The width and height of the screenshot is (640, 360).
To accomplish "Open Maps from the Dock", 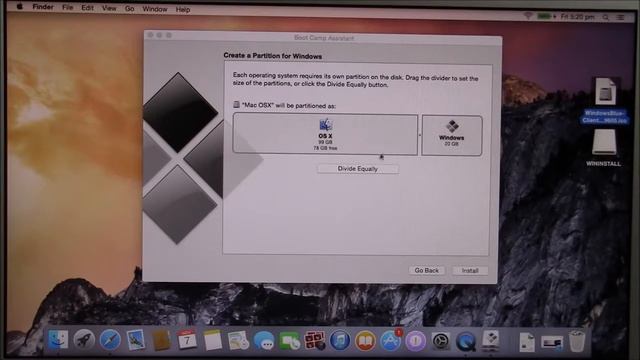I will [x=238, y=340].
